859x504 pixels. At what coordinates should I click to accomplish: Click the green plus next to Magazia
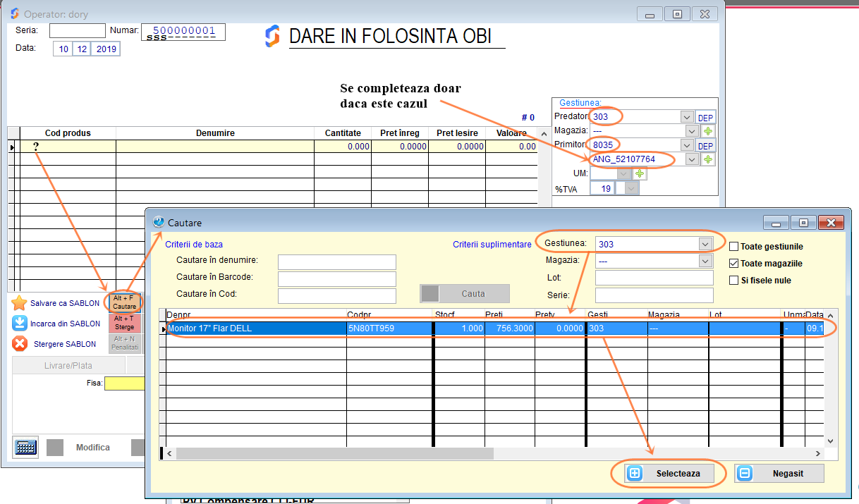[707, 131]
